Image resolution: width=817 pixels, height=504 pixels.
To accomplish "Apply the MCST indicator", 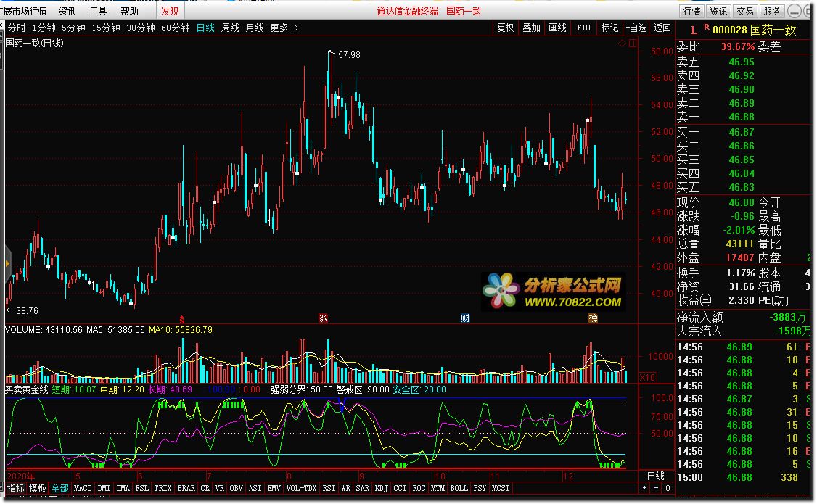I will (500, 488).
